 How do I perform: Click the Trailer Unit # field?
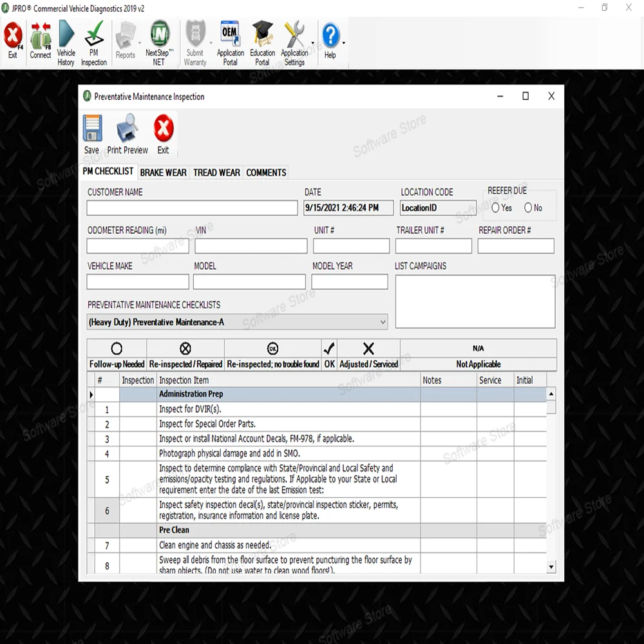433,246
